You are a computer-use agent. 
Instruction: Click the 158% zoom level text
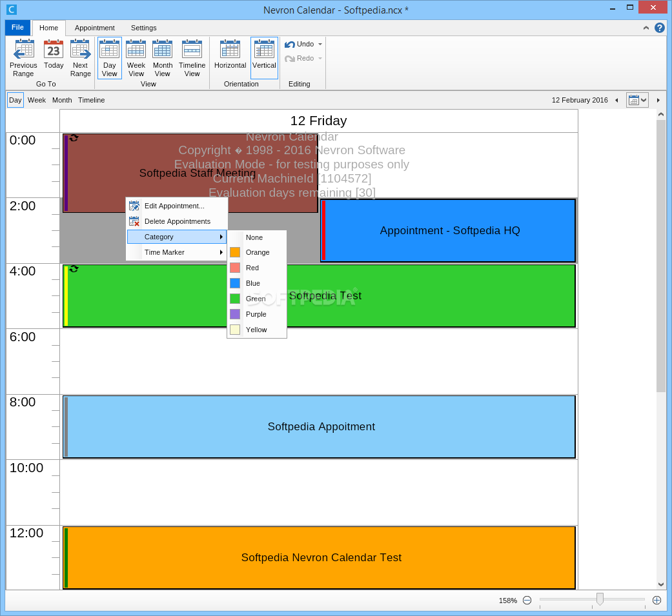click(508, 601)
